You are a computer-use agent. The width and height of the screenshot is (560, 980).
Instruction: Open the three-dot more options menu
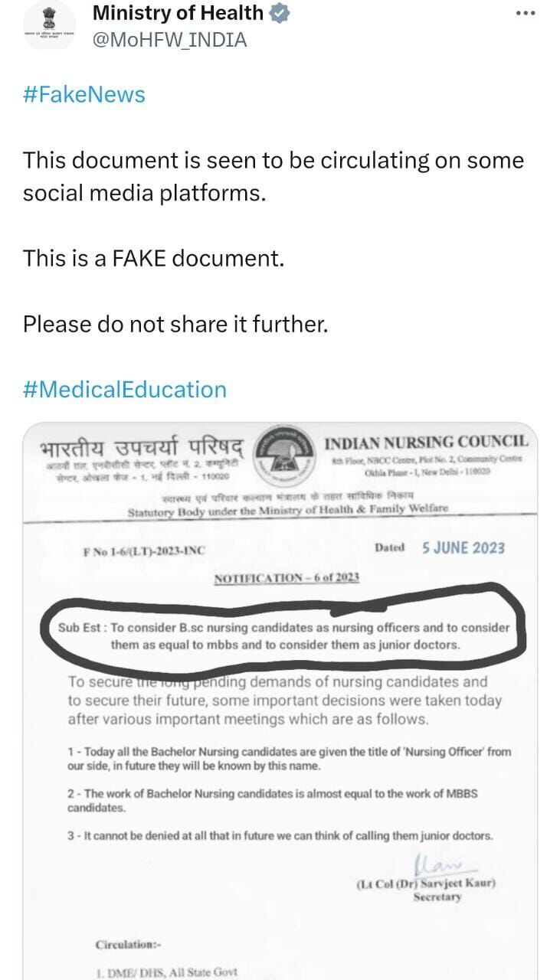[x=525, y=13]
